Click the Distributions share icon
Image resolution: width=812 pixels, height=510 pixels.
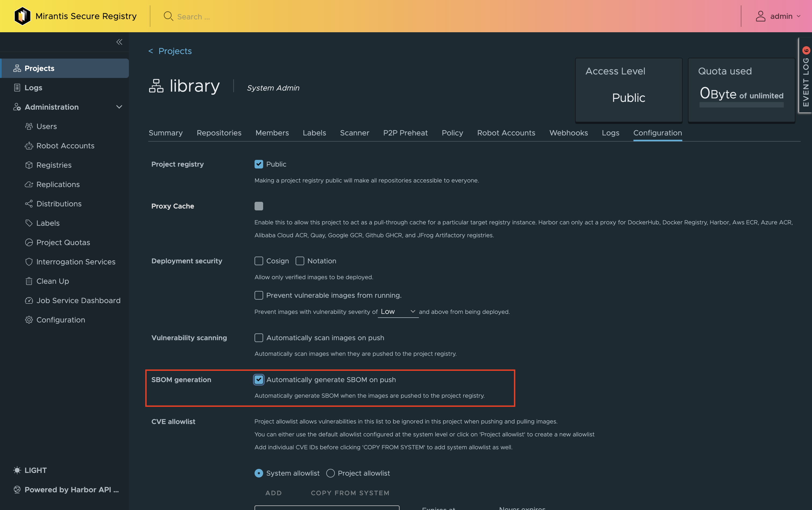click(x=29, y=204)
